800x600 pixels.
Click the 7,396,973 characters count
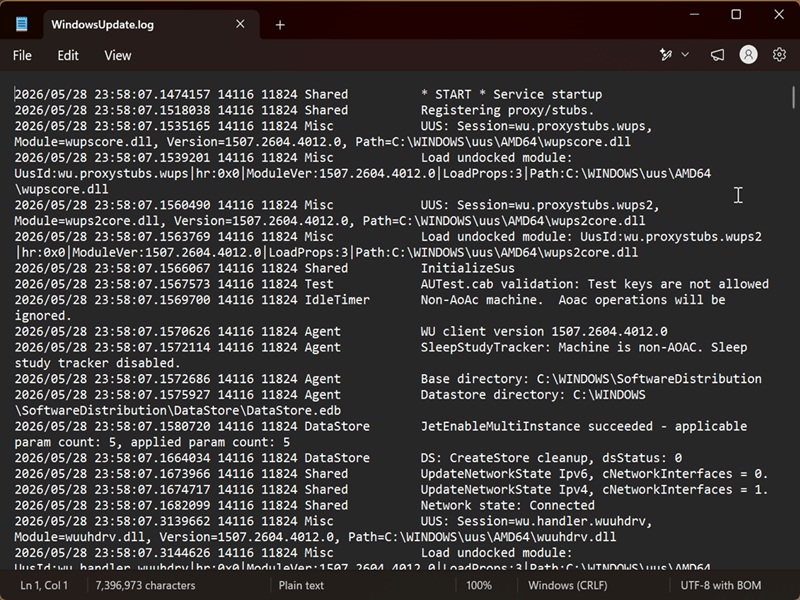tap(145, 585)
